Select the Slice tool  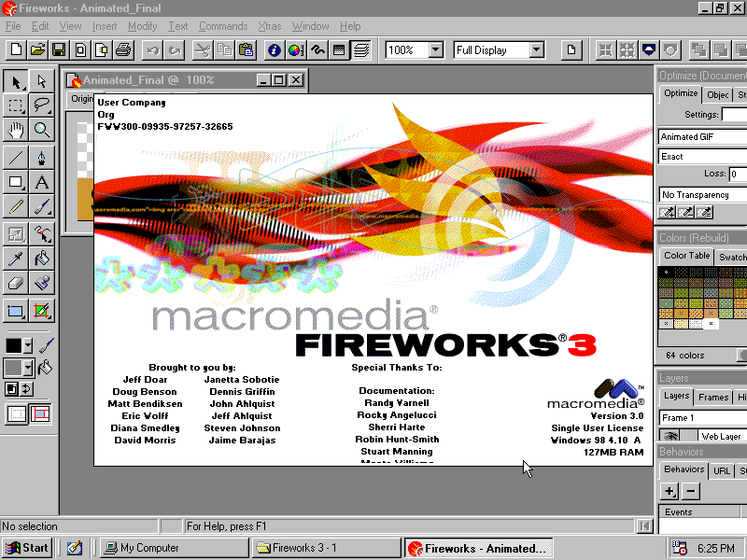click(41, 312)
